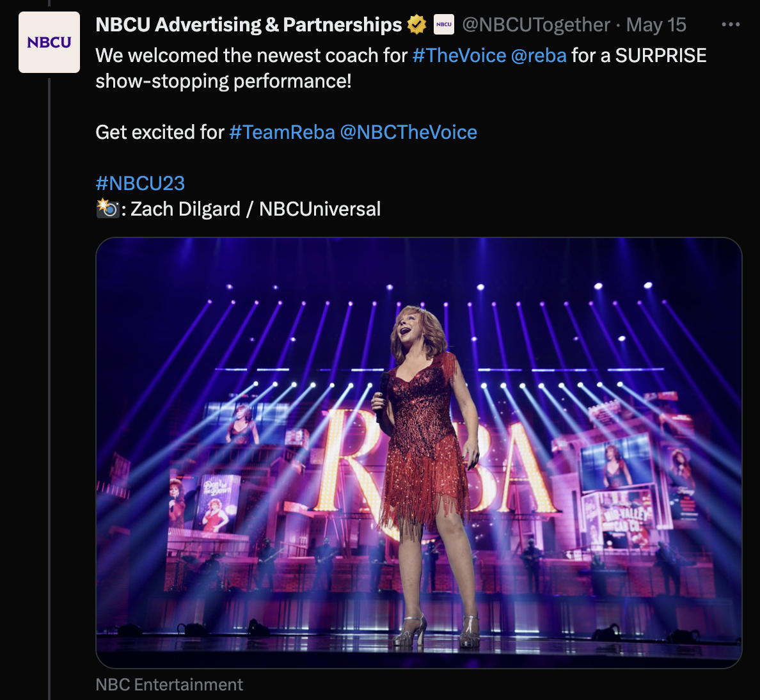Open the #TeamReba hashtag
Viewport: 760px width, 700px height.
pyautogui.click(x=282, y=132)
